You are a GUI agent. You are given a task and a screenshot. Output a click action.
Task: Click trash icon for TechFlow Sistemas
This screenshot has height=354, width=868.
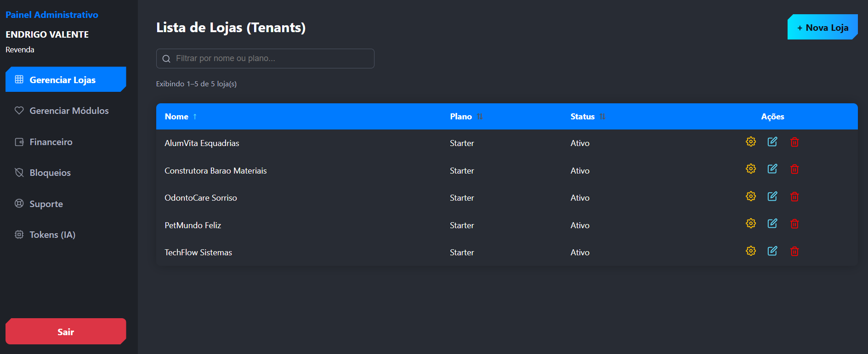coord(794,251)
